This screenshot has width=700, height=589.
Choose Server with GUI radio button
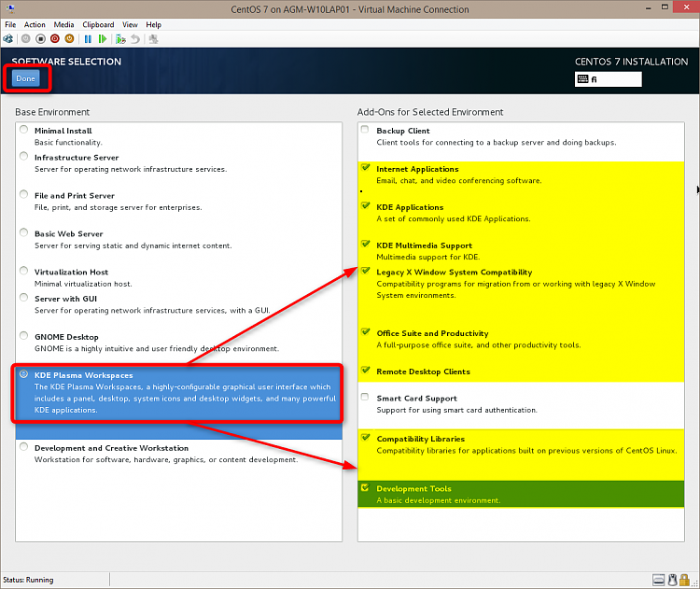(23, 298)
